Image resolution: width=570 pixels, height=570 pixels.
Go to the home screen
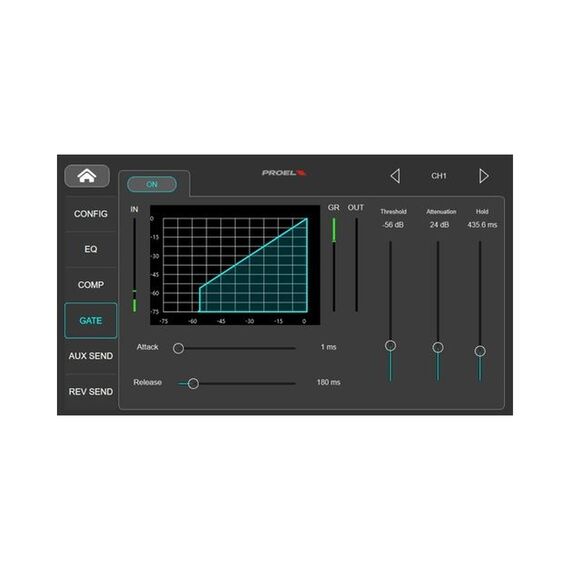click(x=87, y=176)
